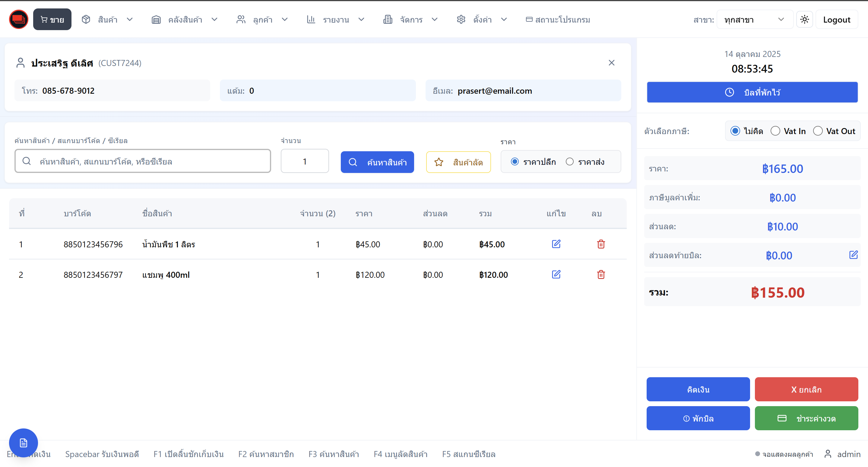
Task: Edit the แชมพู 400ml line item
Action: pos(556,275)
